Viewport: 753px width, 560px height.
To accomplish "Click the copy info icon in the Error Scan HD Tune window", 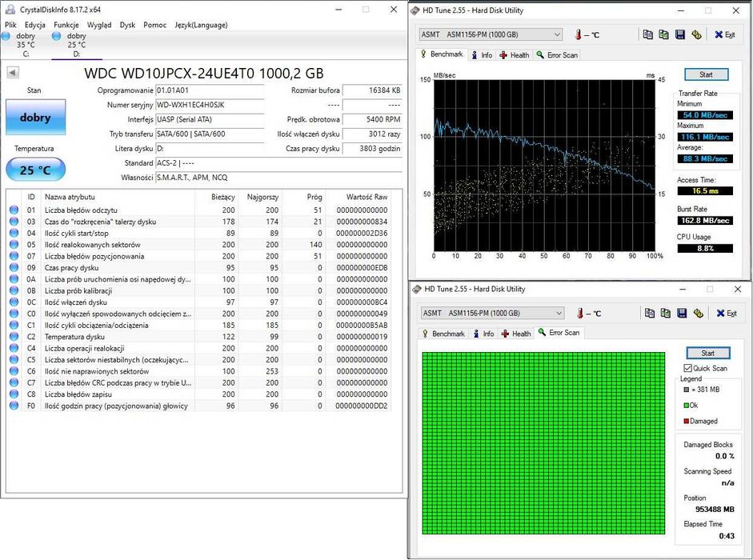I will pyautogui.click(x=650, y=313).
